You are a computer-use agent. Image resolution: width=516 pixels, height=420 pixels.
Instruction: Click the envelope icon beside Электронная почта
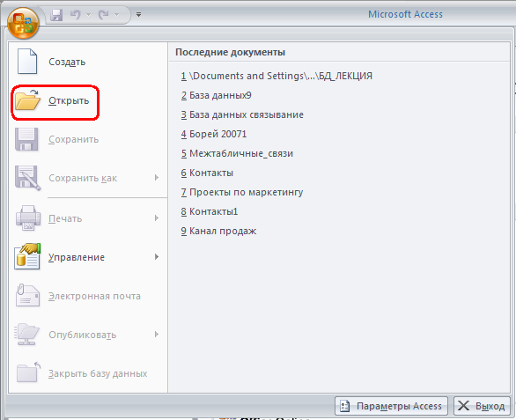coord(27,295)
